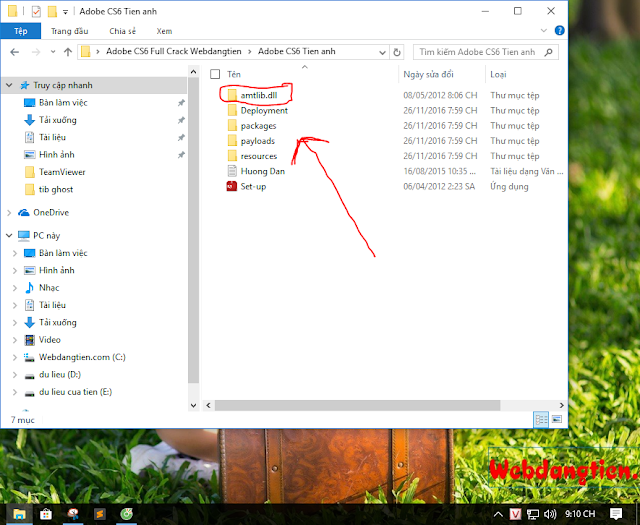Screen dimensions: 640x525
Task: Unpin Tải xuống from quick access
Action: pos(181,120)
